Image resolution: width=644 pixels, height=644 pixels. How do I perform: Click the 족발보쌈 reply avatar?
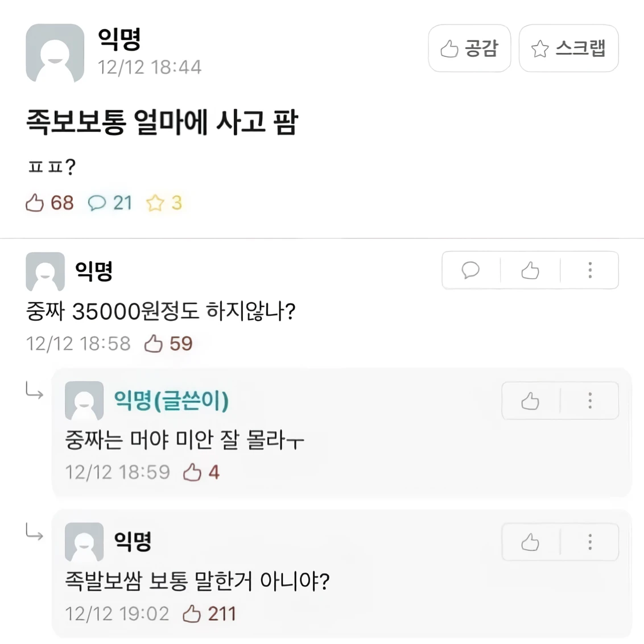point(84,542)
